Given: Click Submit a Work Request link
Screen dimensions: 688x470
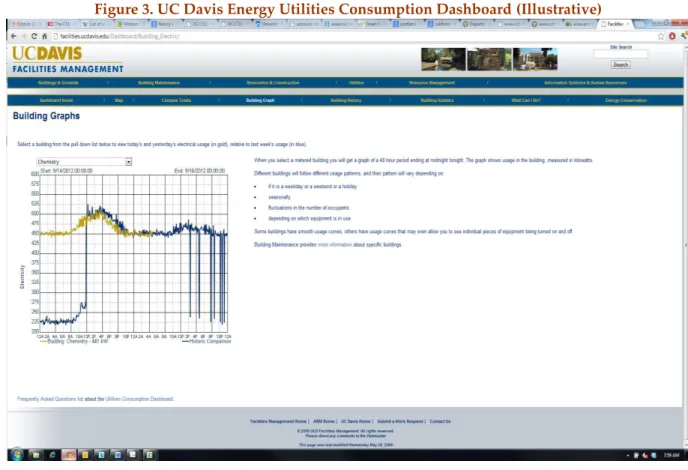Looking at the screenshot, I should 400,421.
